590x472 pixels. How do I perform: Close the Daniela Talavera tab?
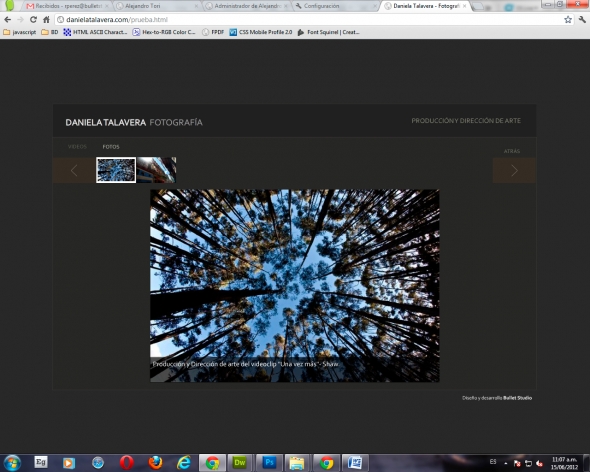coord(465,6)
